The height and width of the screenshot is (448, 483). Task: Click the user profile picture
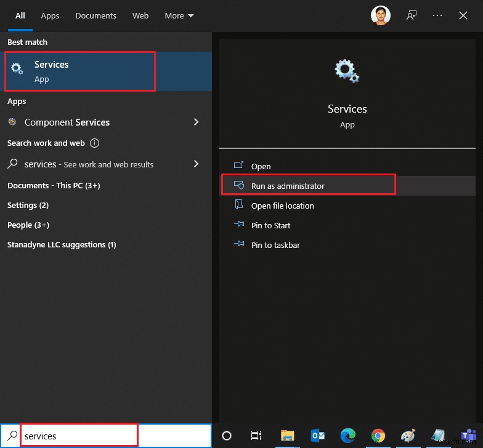coord(380,16)
